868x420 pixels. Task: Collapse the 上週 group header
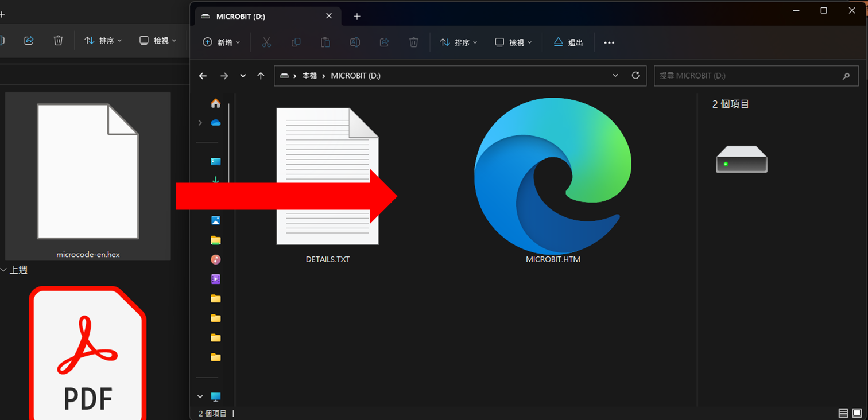(x=3, y=270)
